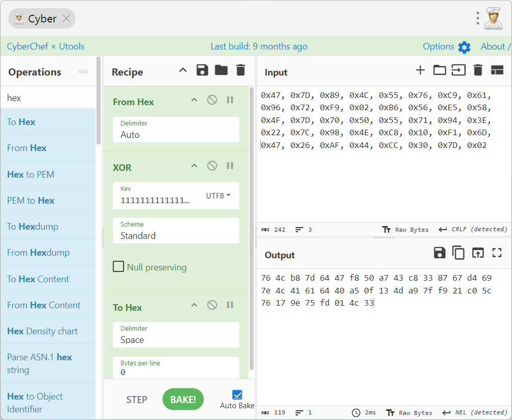This screenshot has height=420, width=512.
Task: Open Options settings
Action: pos(438,46)
